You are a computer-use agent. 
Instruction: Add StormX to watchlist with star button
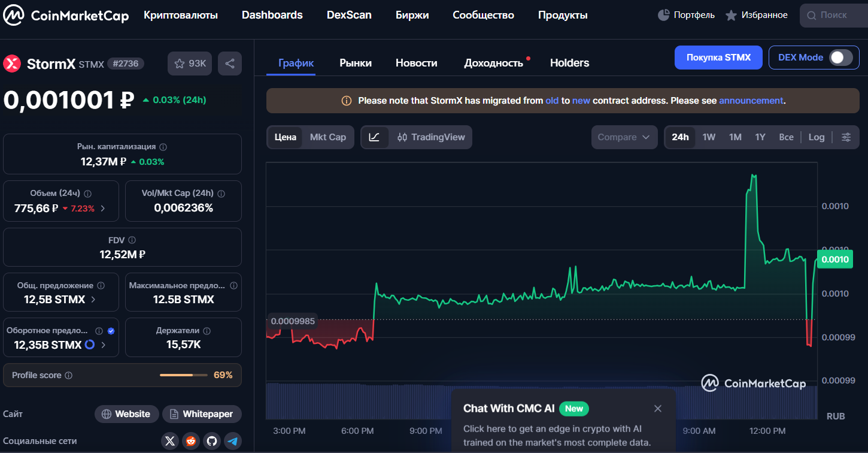(190, 64)
